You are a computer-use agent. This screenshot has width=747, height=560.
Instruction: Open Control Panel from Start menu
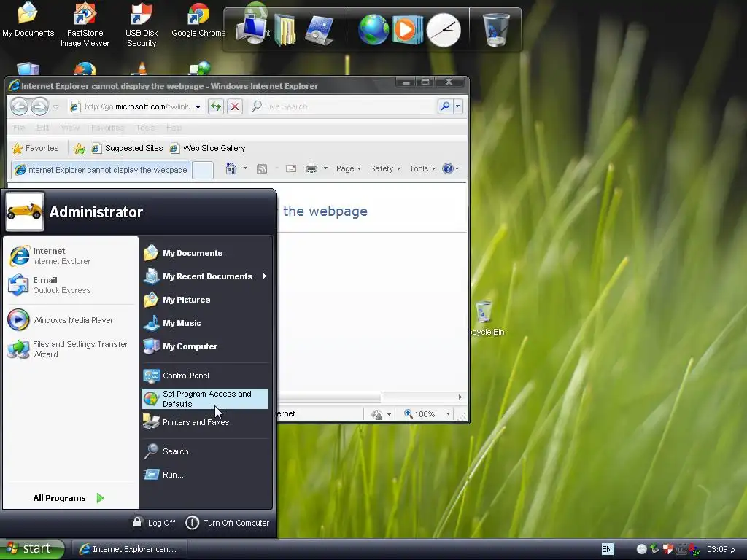pos(205,376)
